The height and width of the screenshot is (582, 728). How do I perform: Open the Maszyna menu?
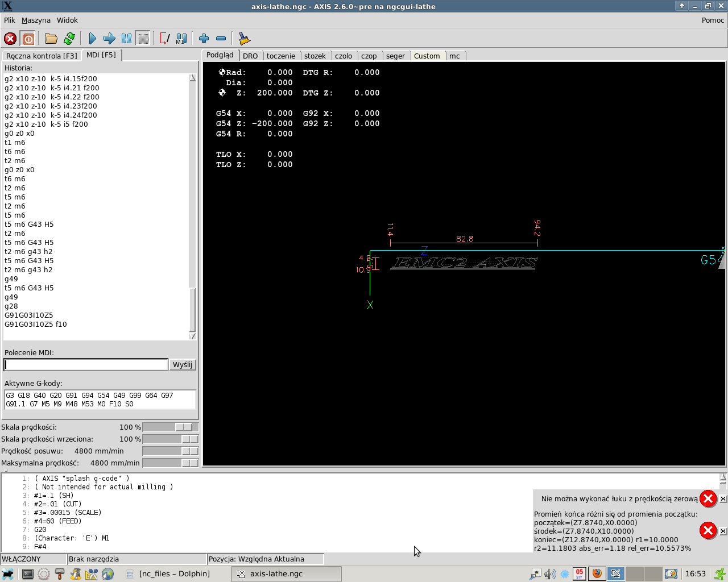[36, 20]
